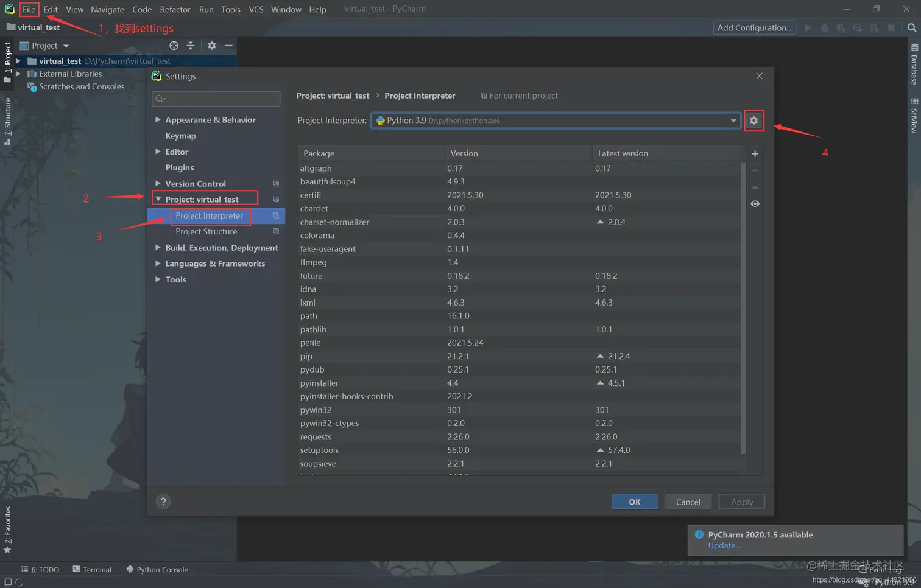Viewport: 921px width, 588px height.
Task: Expand the virtual_test project folder
Action: click(x=18, y=61)
